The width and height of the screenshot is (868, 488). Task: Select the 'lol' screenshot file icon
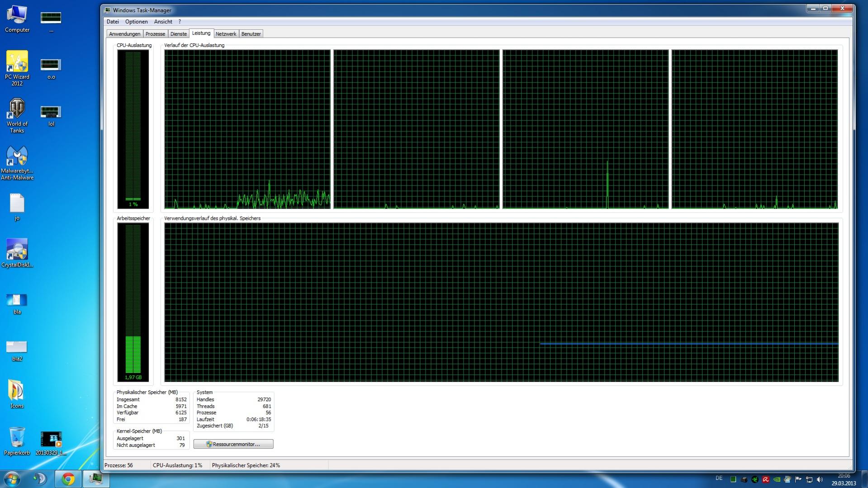pos(51,116)
